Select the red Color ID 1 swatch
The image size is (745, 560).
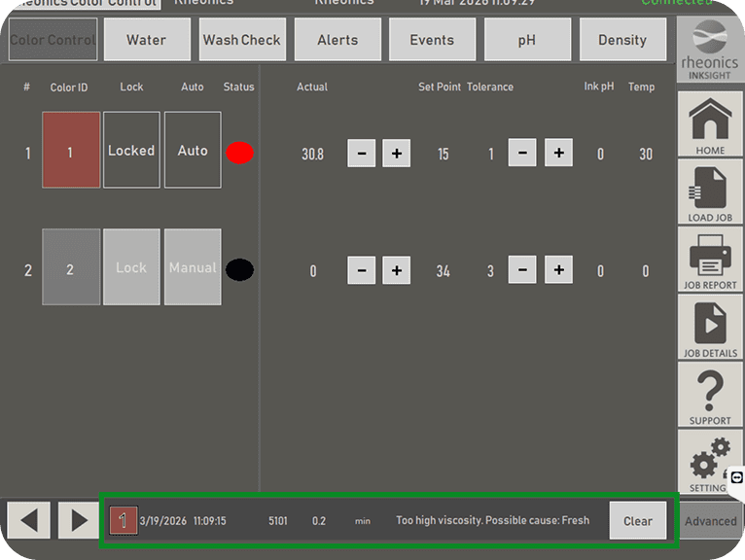point(71,150)
